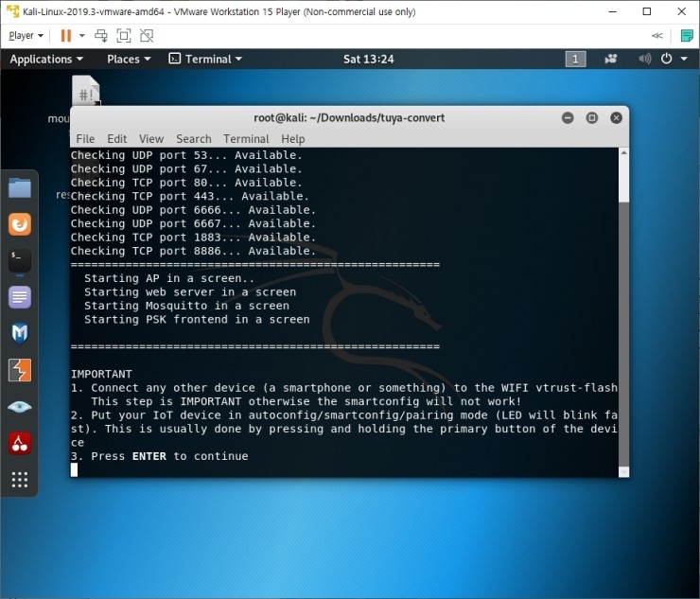
Task: Enter VMware full screen mode
Action: 124,36
